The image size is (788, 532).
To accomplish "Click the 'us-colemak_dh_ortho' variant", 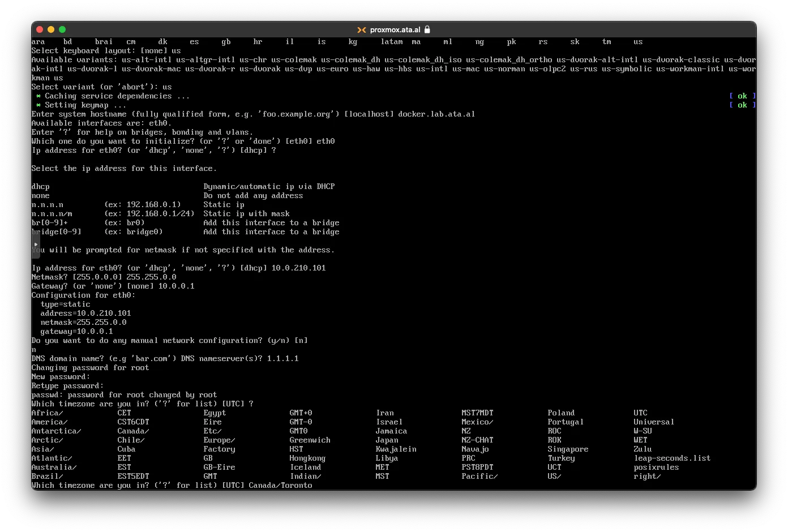I will pos(509,60).
